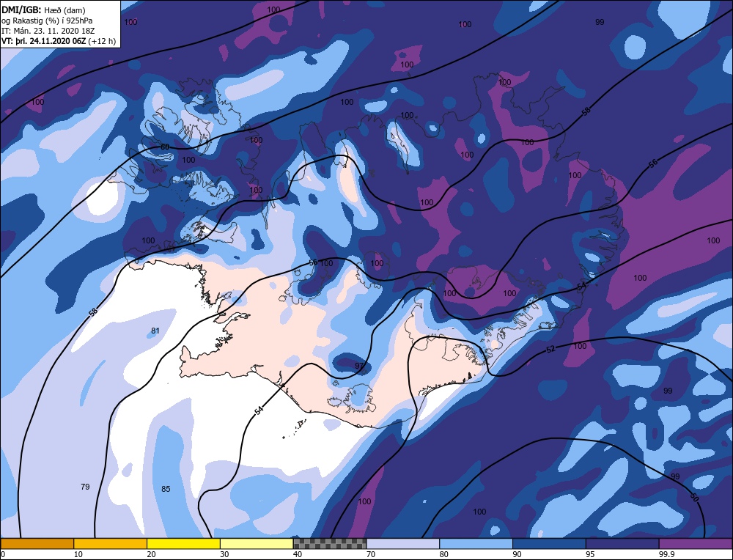This screenshot has width=733, height=560.
Task: Click the legend tick label '0'
Action: [3, 554]
